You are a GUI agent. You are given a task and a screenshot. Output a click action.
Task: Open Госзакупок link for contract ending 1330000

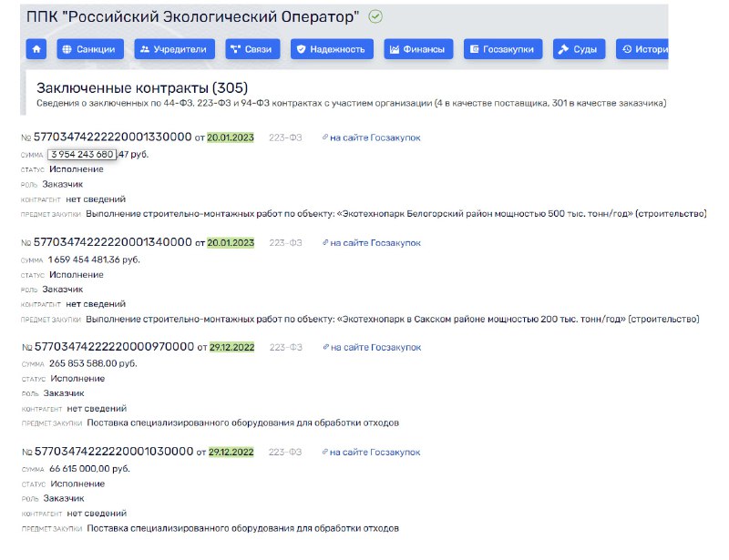click(372, 137)
